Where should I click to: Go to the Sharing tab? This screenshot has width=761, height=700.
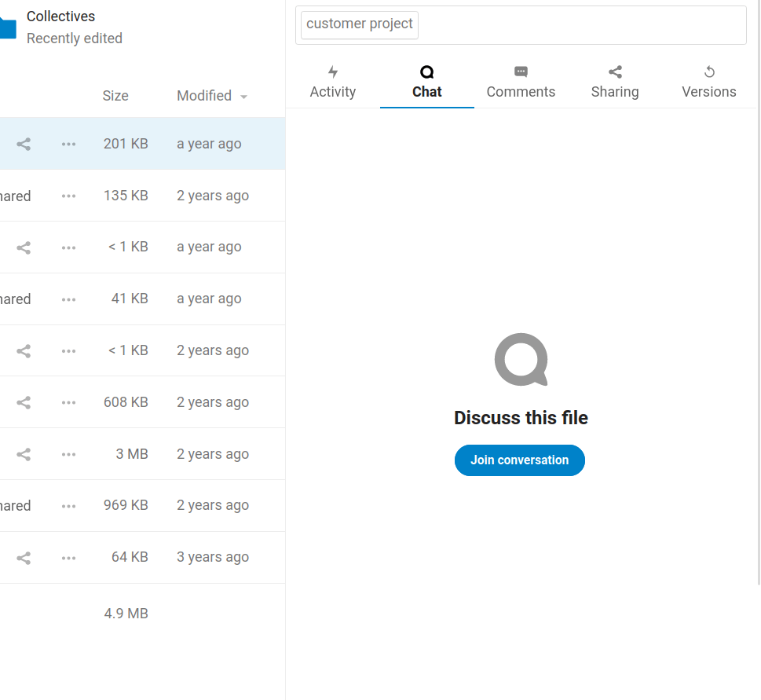tap(615, 82)
